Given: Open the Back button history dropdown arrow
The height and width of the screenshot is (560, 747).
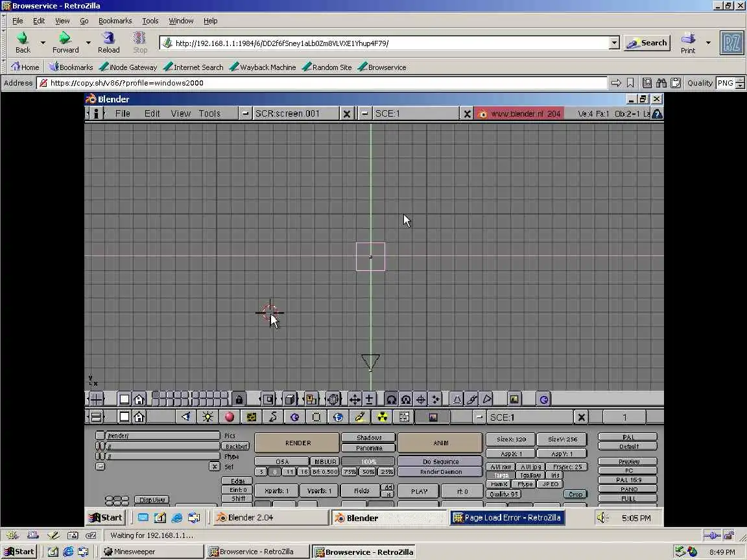Looking at the screenshot, I should 43,42.
